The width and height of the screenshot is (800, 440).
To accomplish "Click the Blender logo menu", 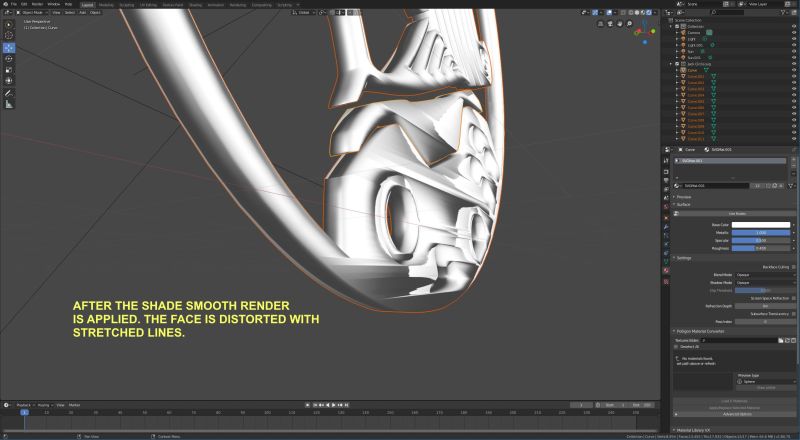I will pos(5,4).
